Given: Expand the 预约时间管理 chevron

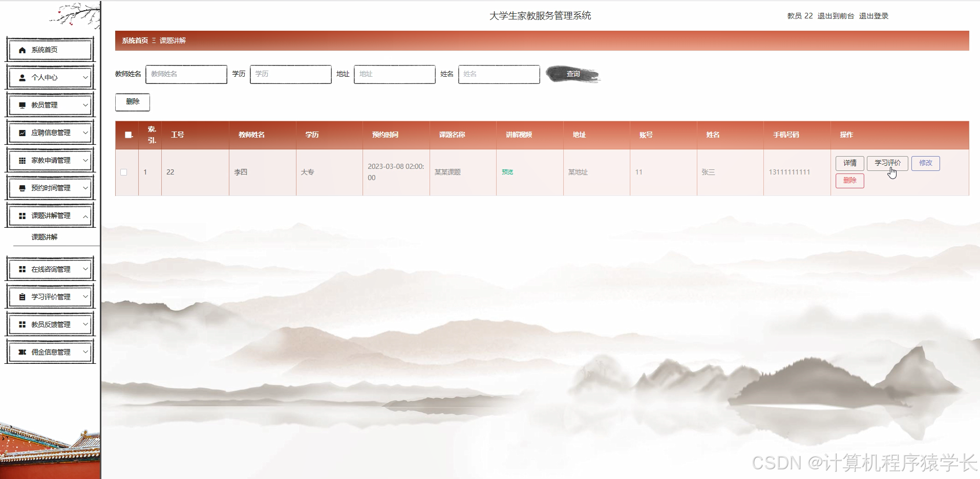Looking at the screenshot, I should click(x=86, y=188).
